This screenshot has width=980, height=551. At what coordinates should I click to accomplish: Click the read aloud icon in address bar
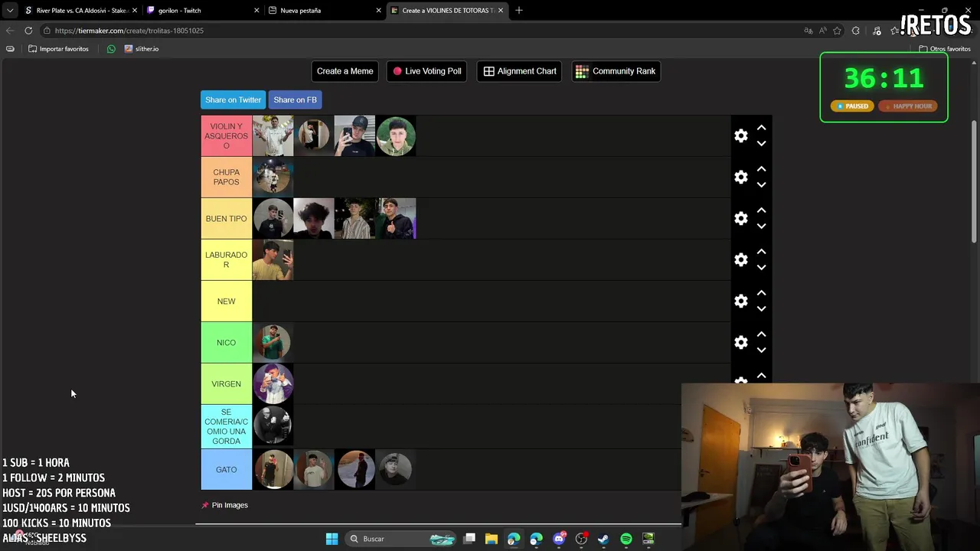(822, 31)
